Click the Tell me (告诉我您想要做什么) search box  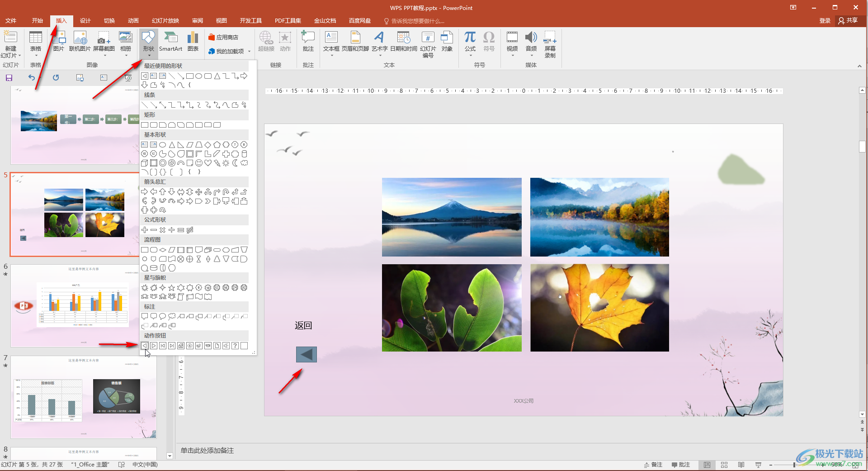[414, 21]
